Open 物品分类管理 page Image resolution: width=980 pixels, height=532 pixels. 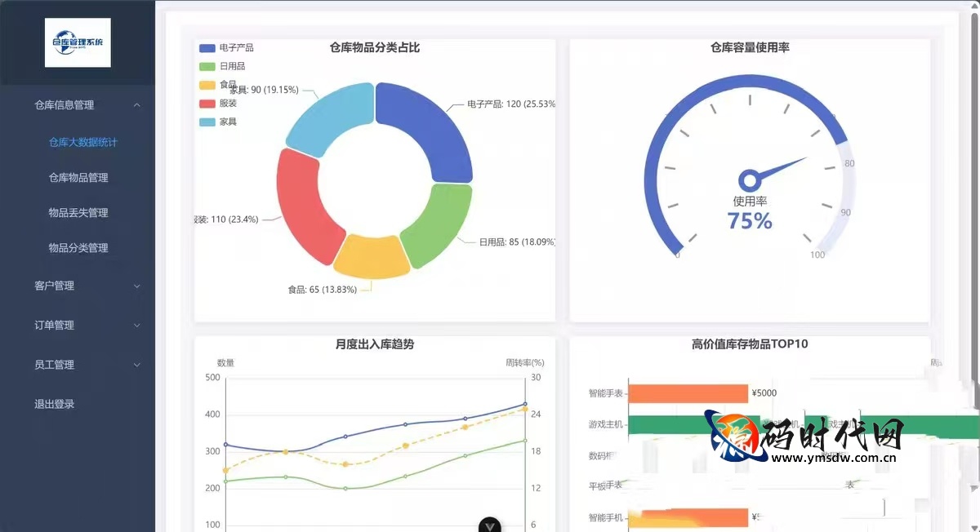[78, 247]
